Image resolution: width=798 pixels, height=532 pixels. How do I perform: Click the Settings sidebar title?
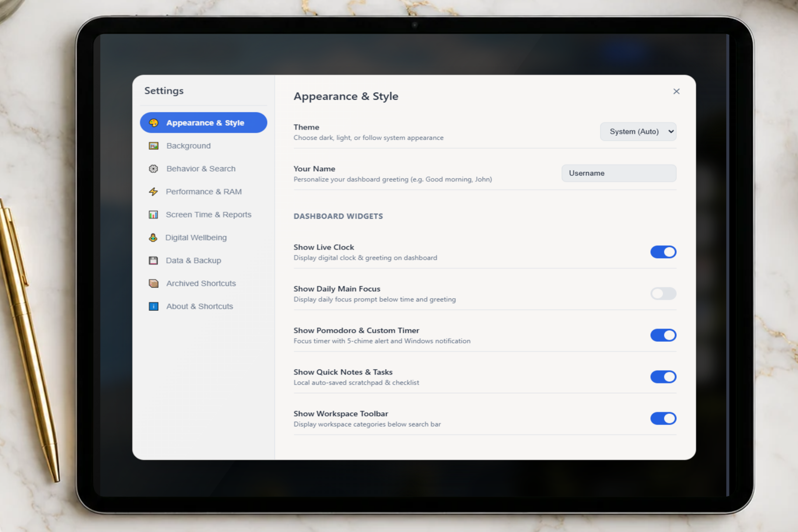[164, 91]
